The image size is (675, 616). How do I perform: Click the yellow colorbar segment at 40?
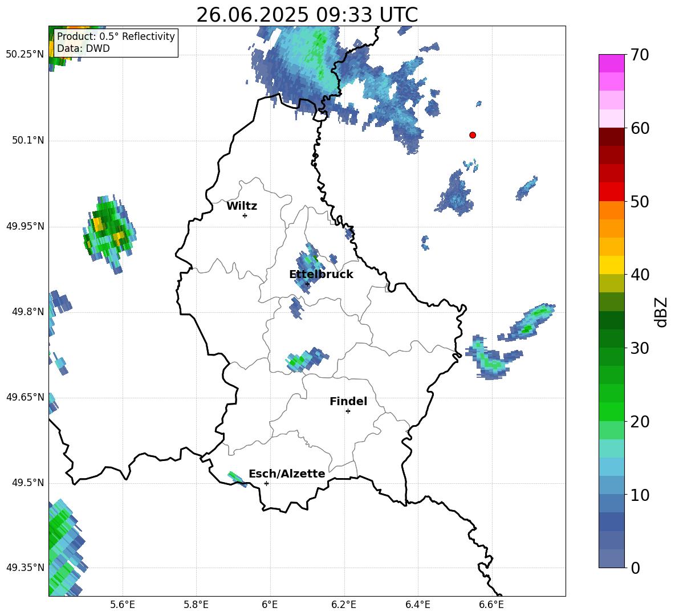[x=611, y=265]
